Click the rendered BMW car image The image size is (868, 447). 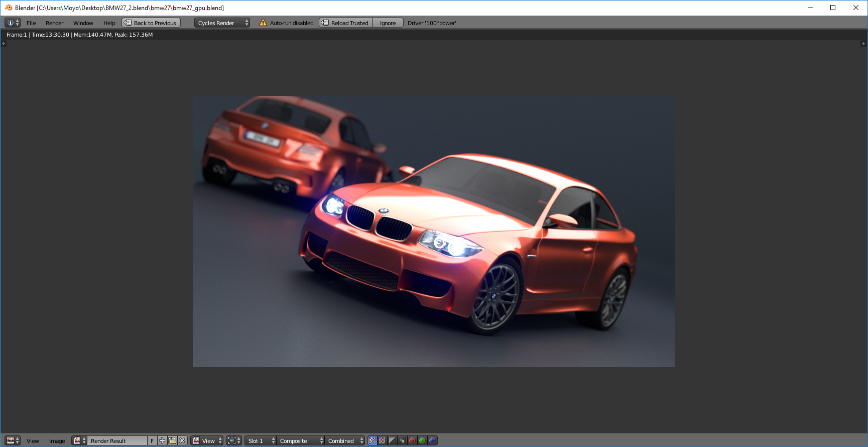click(434, 232)
